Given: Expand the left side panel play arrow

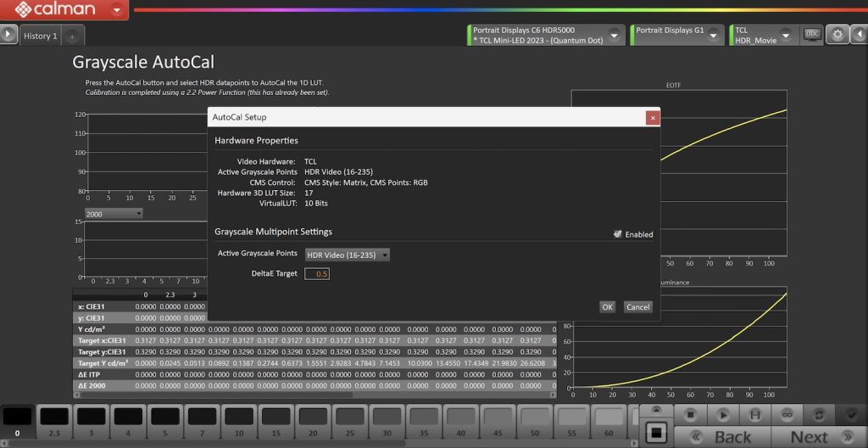Looking at the screenshot, I should click(8, 35).
